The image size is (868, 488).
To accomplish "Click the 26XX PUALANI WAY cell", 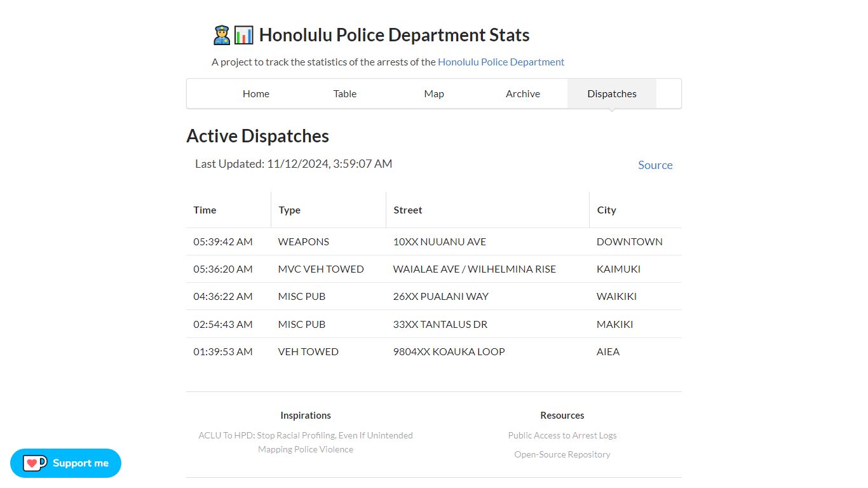I will coord(488,296).
